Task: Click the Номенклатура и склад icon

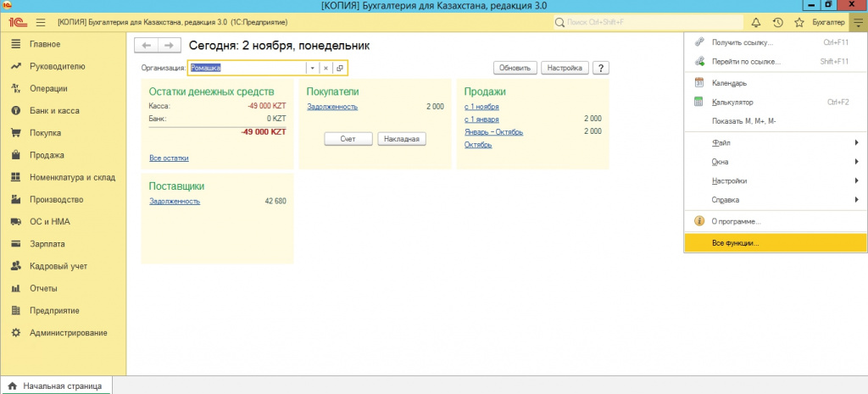Action: click(16, 178)
